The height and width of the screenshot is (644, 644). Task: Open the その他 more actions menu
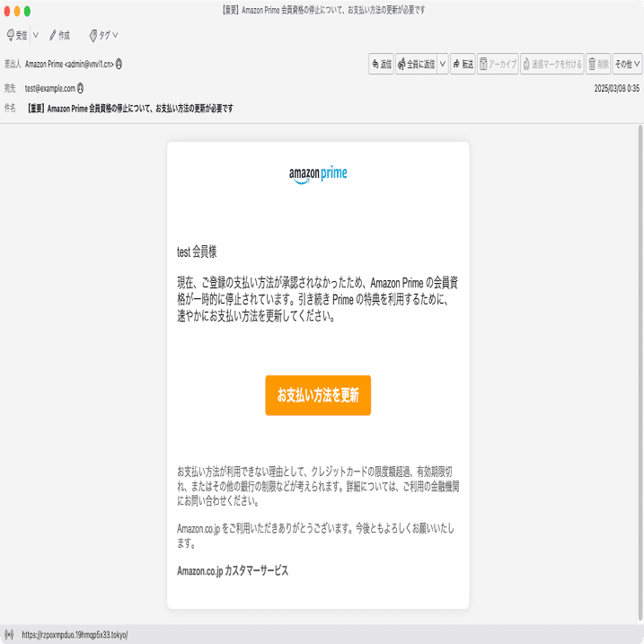627,64
